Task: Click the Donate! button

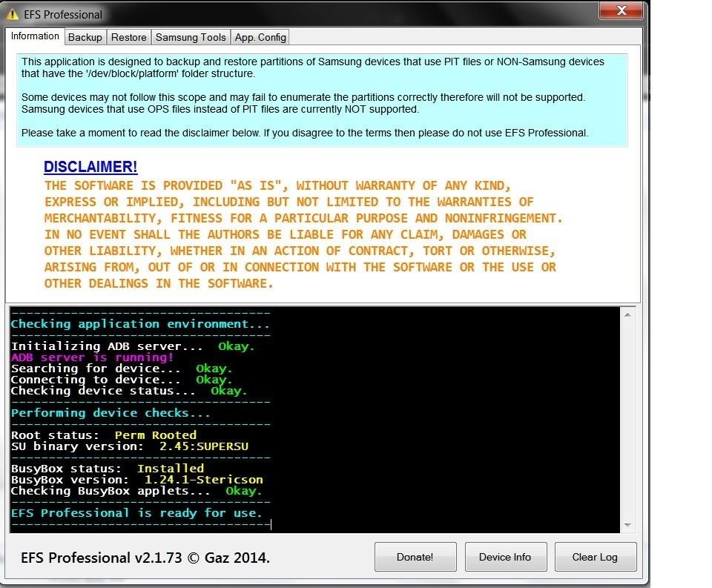Action: pyautogui.click(x=415, y=557)
